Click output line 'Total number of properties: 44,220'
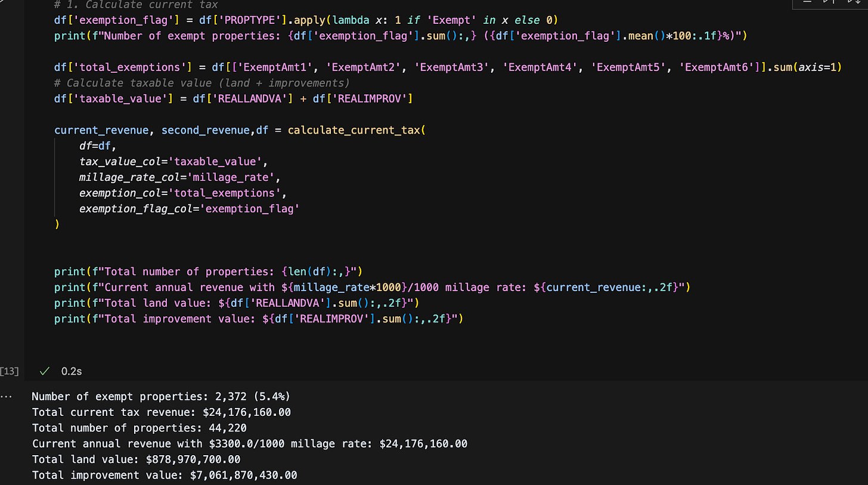Screen dimensions: 868x485 click(x=139, y=428)
